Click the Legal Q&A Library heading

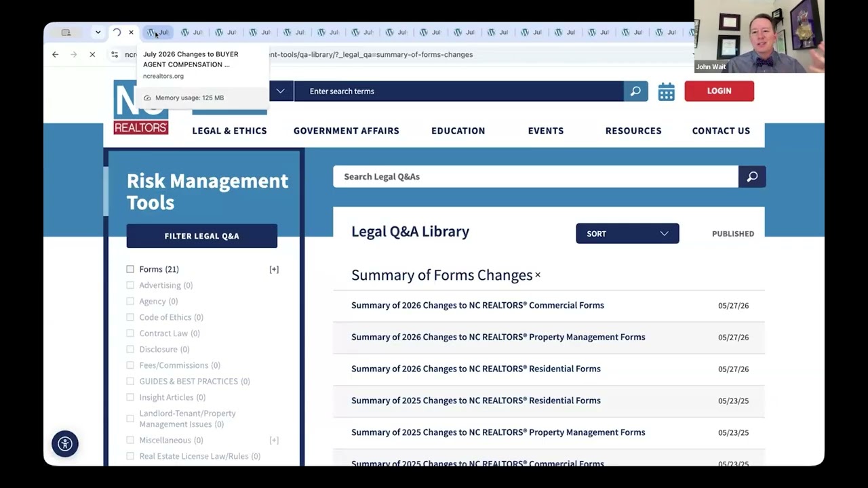pos(410,231)
